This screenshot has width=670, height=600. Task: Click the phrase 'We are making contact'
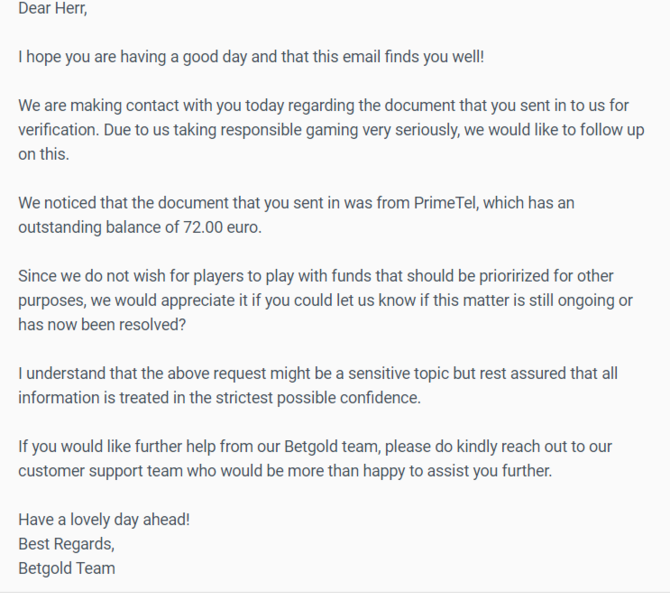pyautogui.click(x=98, y=106)
